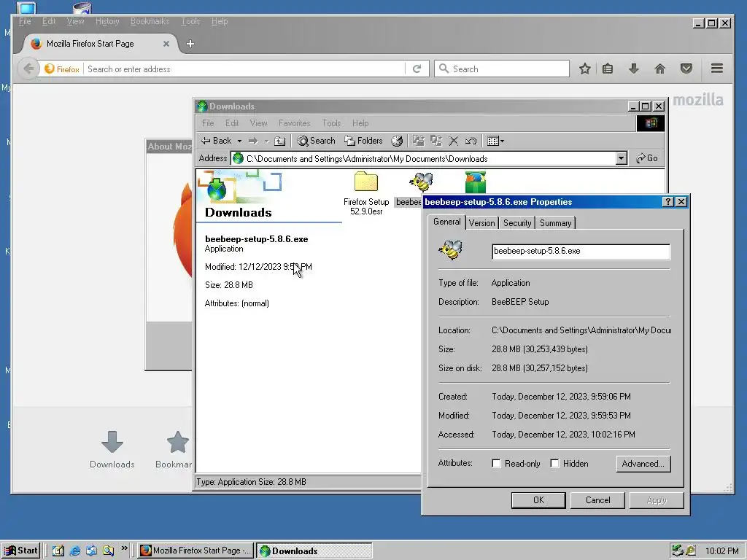Click the Forward arrow in Explorer toolbar
Image resolution: width=747 pixels, height=560 pixels.
(x=253, y=141)
